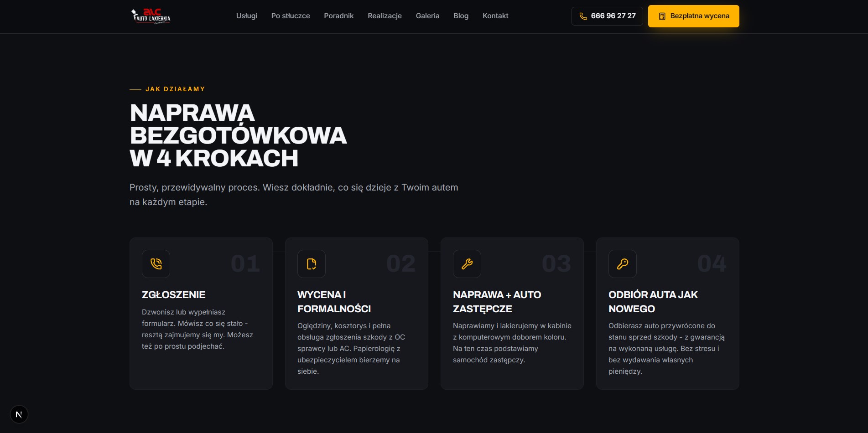Click the ALC Auto Lakiernia logo
Viewport: 868px width, 433px height.
(x=151, y=16)
